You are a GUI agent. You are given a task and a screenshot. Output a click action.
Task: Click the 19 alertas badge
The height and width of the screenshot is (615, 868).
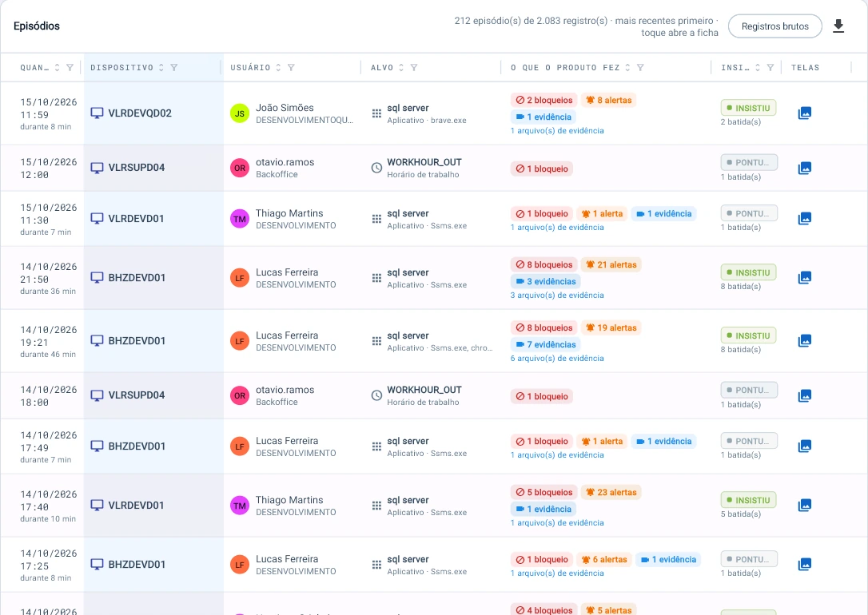click(x=611, y=328)
